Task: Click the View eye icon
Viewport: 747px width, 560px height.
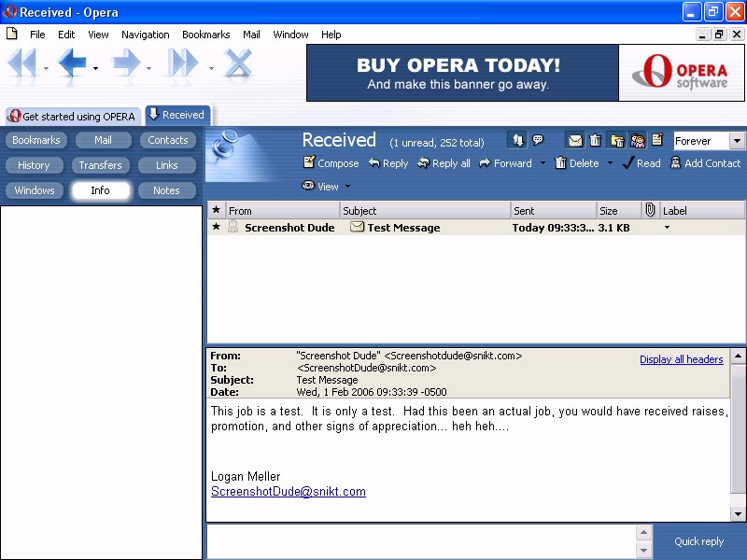Action: click(x=308, y=185)
